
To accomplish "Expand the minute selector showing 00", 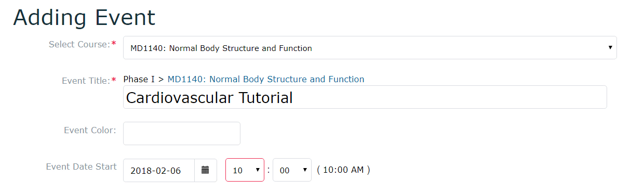I will point(292,170).
